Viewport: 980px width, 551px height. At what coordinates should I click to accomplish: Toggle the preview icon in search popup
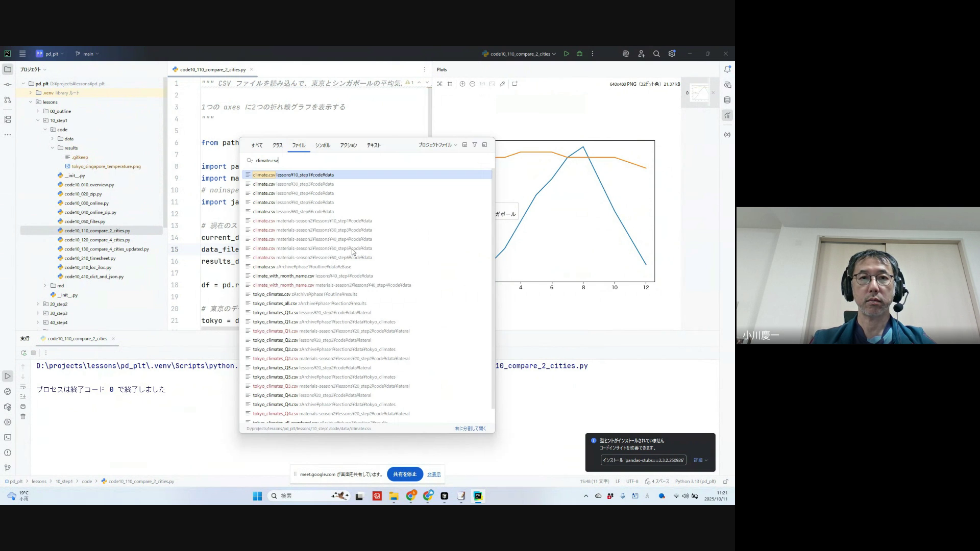464,145
